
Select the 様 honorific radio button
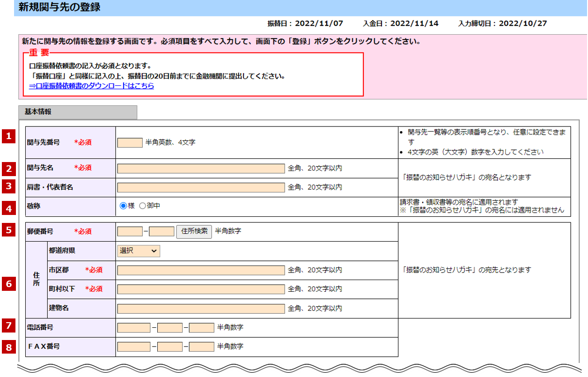(x=124, y=206)
